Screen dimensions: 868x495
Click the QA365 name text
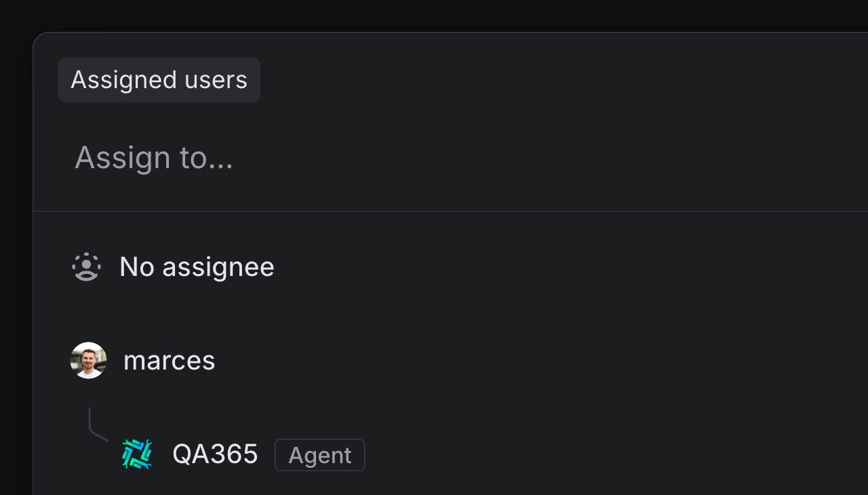(215, 454)
